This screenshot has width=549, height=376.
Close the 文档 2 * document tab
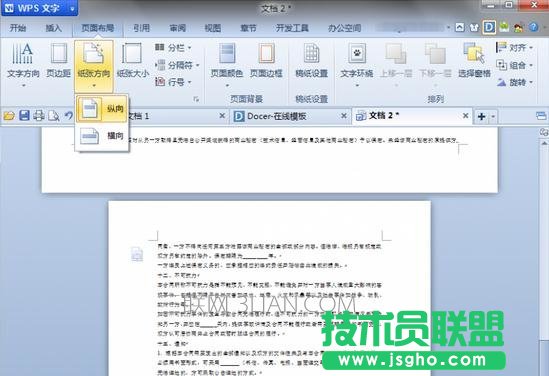click(x=465, y=116)
